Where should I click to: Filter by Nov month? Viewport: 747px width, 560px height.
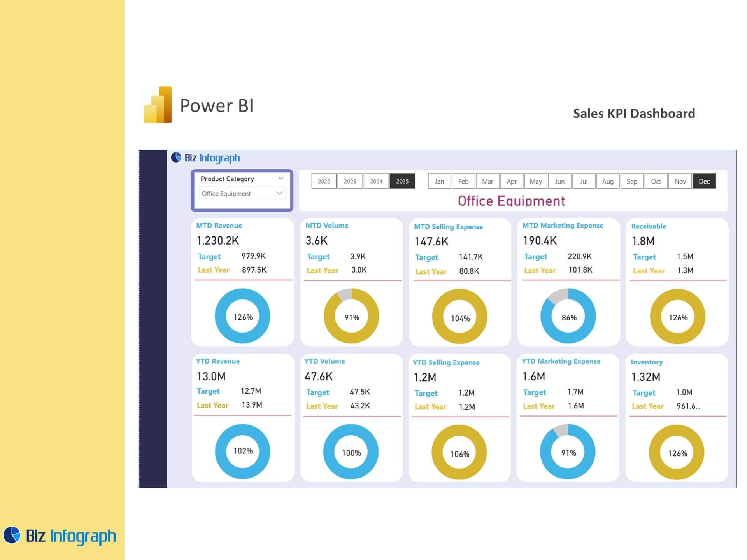(x=680, y=181)
